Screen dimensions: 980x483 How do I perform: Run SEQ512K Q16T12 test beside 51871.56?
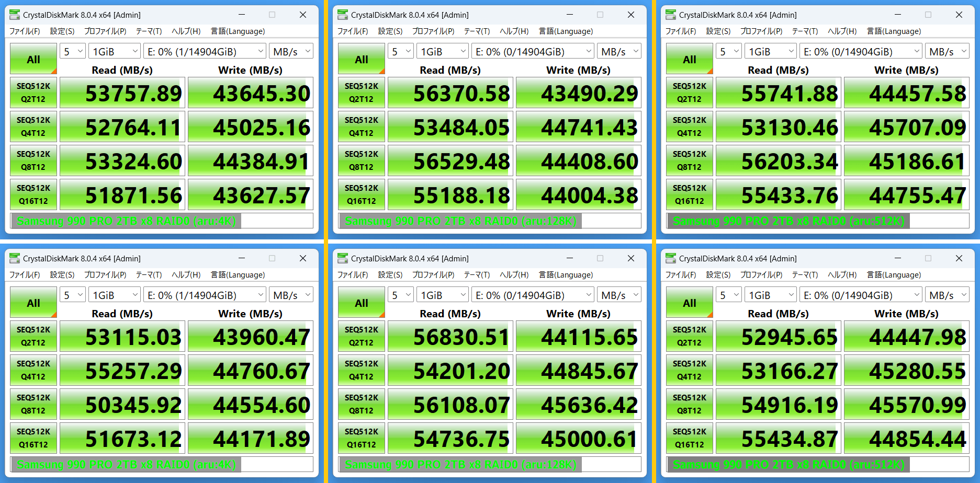pos(33,194)
